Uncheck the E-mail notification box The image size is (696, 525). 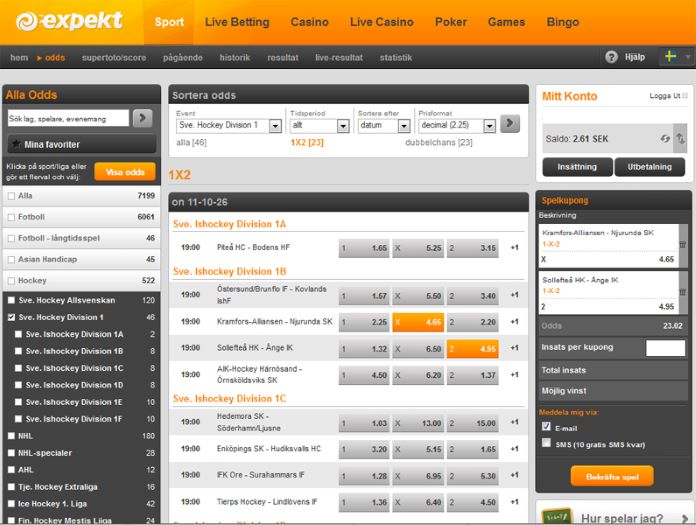pyautogui.click(x=546, y=426)
